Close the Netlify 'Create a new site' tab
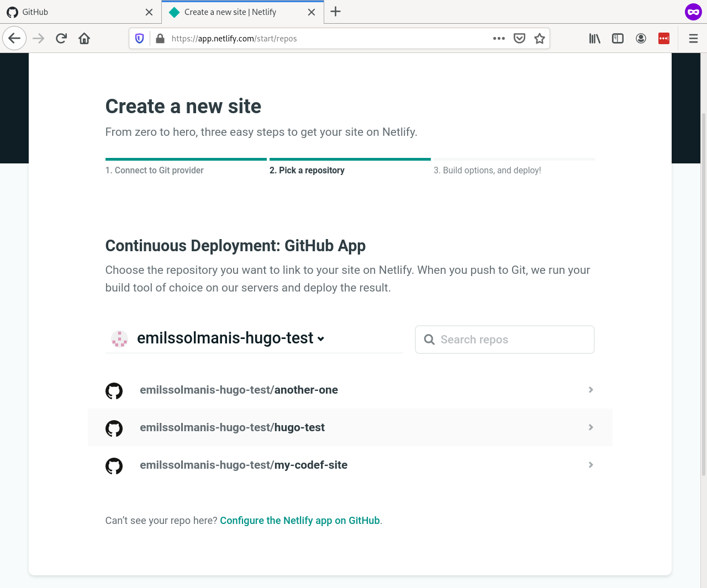Viewport: 707px width, 588px height. point(312,12)
